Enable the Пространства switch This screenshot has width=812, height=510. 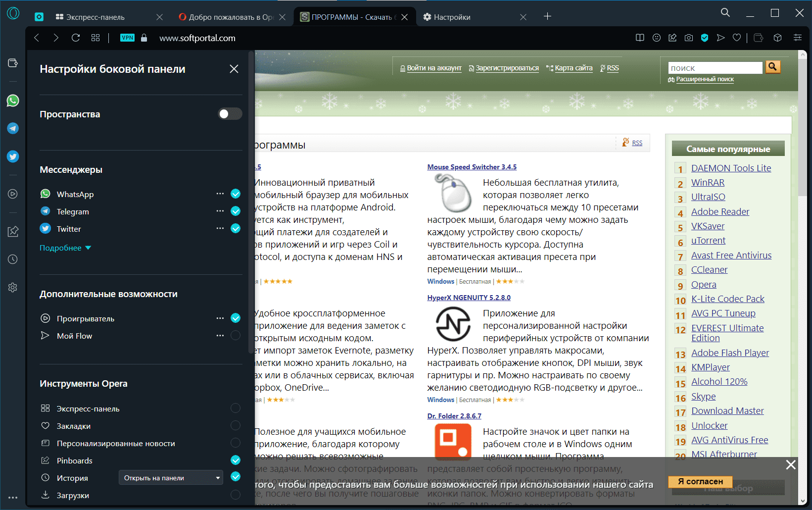point(230,114)
